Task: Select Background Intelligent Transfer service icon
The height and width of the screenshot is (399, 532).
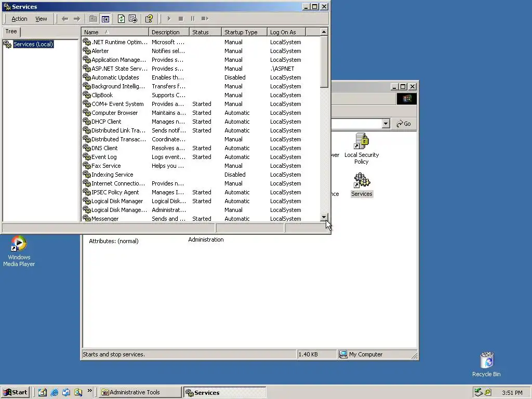Action: pyautogui.click(x=87, y=86)
